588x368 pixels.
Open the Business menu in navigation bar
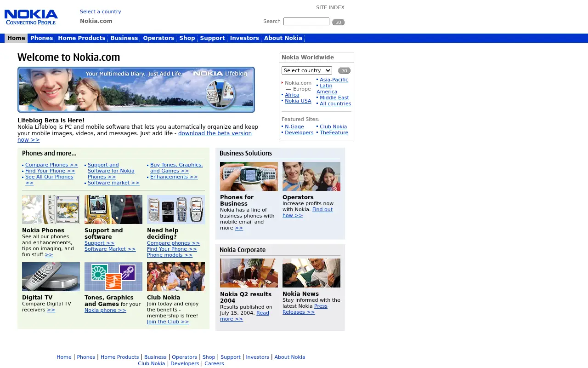(124, 38)
